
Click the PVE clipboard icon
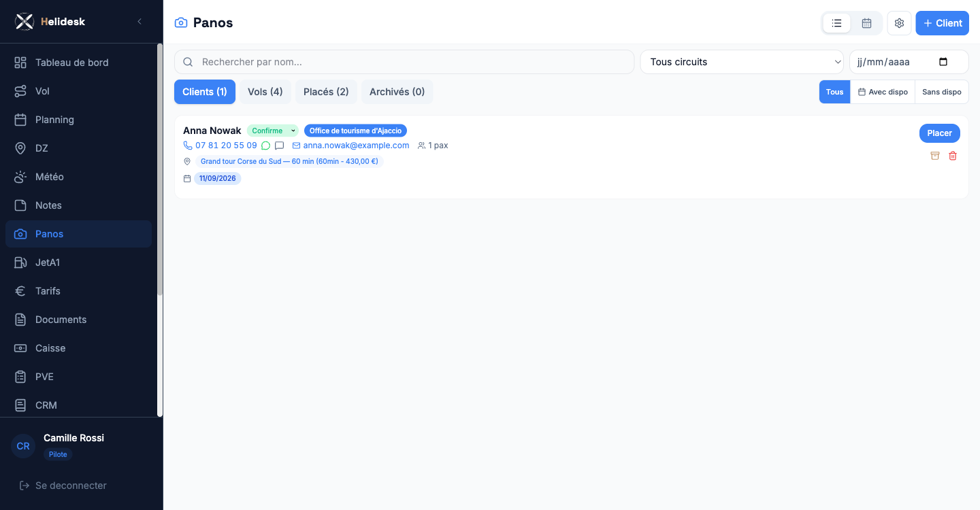(x=21, y=377)
